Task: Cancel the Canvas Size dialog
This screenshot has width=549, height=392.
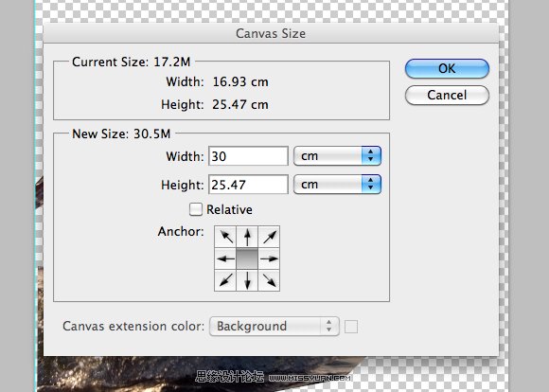Action: click(x=447, y=95)
